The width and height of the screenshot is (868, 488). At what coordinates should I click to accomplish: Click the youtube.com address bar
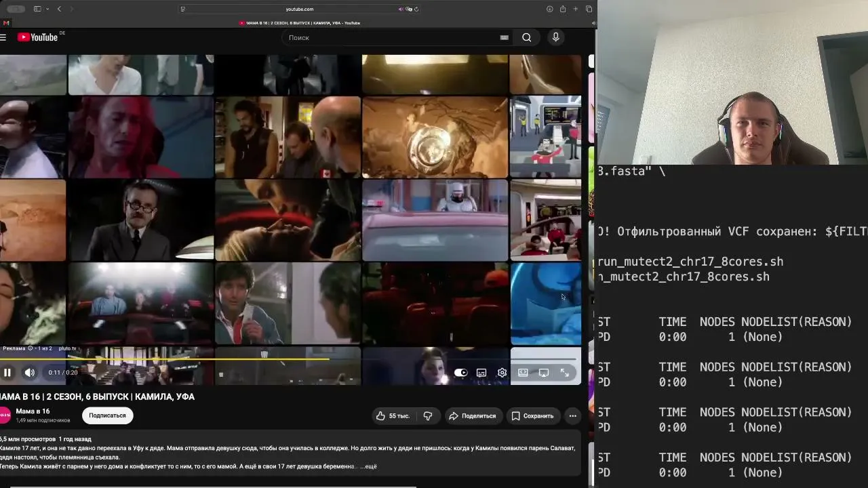tap(299, 9)
